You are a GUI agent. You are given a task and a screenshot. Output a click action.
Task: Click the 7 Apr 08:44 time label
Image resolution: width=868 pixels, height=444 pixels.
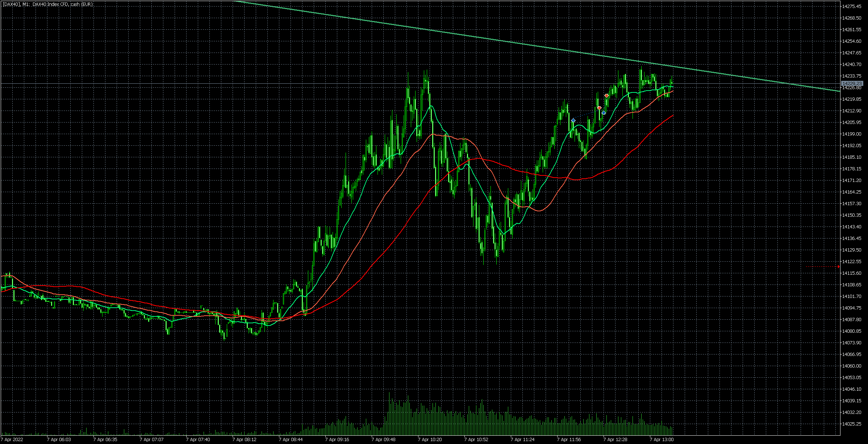point(291,440)
